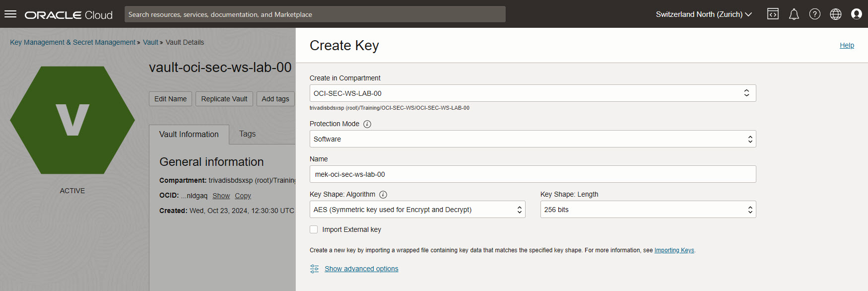Open the hamburger navigation menu
This screenshot has width=868, height=291.
(10, 14)
